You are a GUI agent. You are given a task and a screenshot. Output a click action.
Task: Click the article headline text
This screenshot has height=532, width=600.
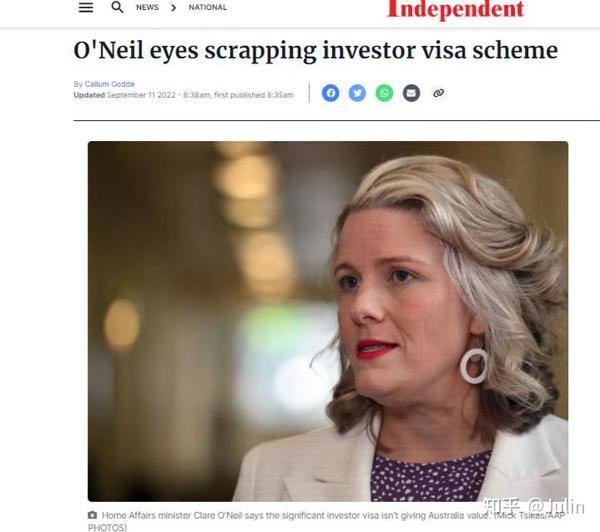click(x=316, y=51)
